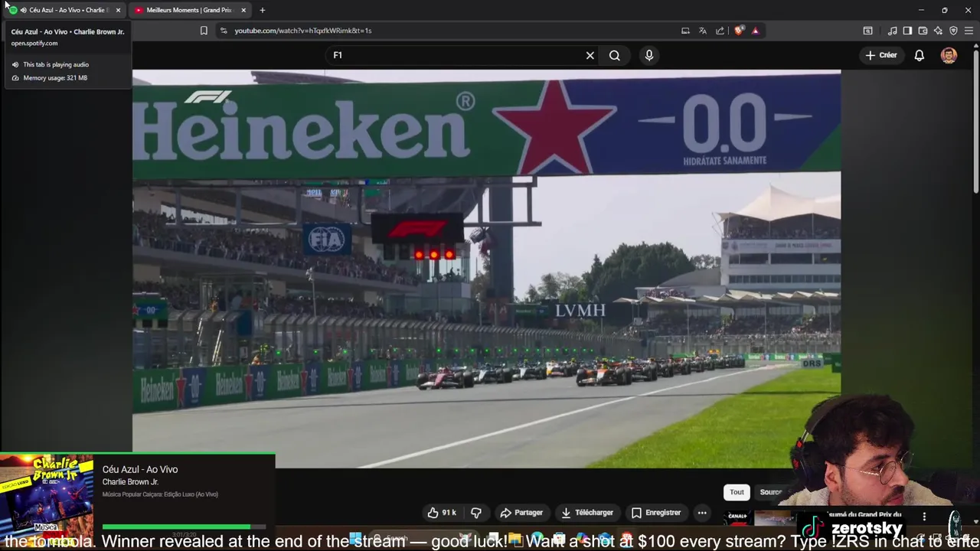Screen dimensions: 980x551
Task: Select the Sources filter chip
Action: click(772, 492)
